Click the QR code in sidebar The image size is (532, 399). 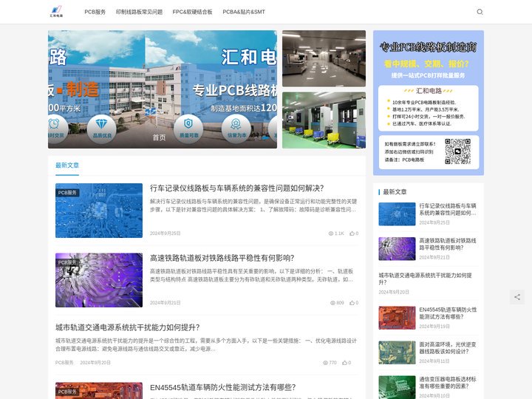(x=457, y=151)
